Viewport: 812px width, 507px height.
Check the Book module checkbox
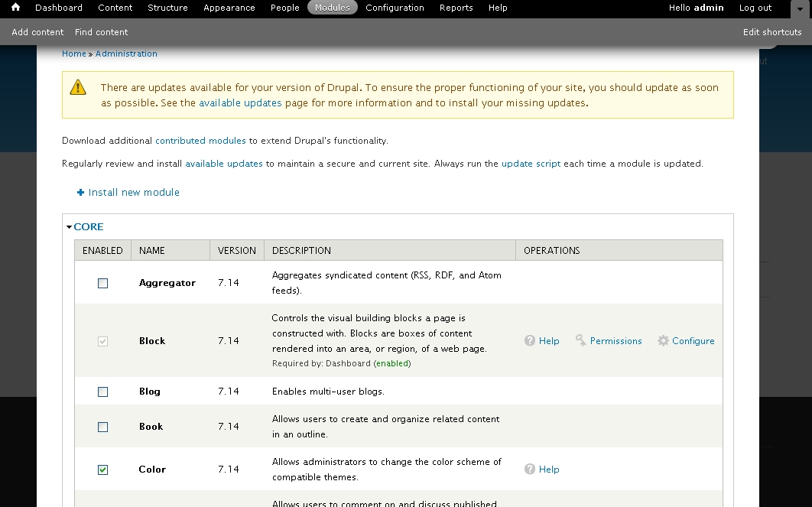coord(103,427)
